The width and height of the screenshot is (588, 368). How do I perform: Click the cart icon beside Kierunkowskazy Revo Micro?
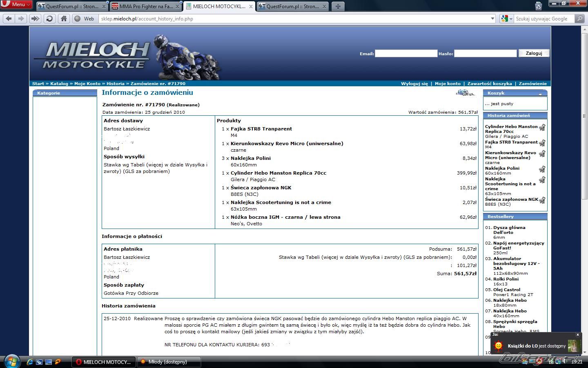point(542,154)
